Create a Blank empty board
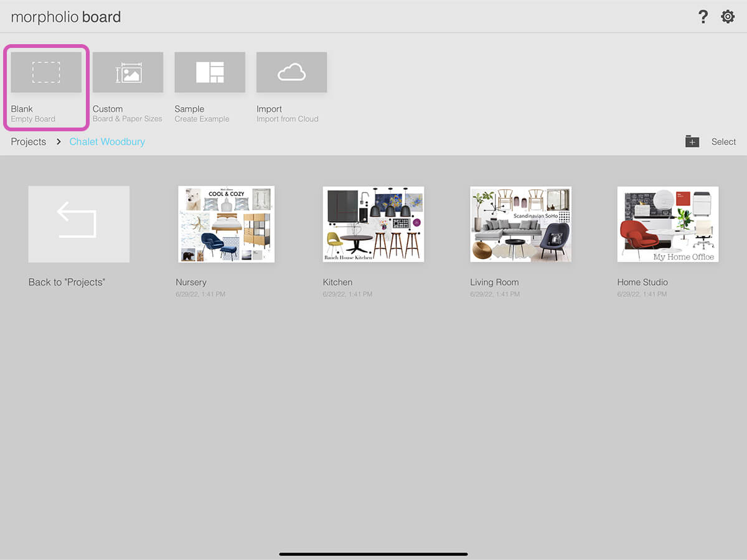Image resolution: width=747 pixels, height=560 pixels. pyautogui.click(x=46, y=72)
